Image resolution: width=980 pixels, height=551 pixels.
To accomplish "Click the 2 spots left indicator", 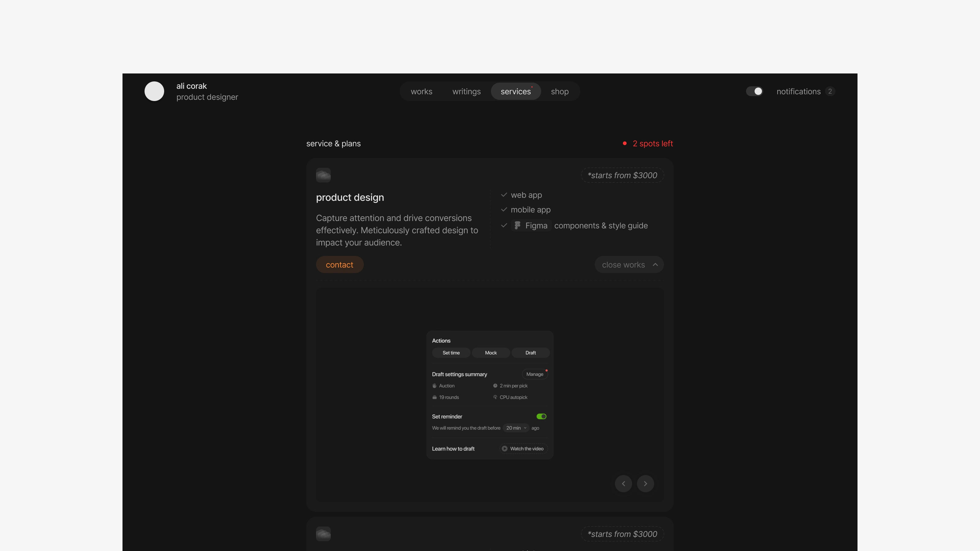I will click(x=647, y=143).
